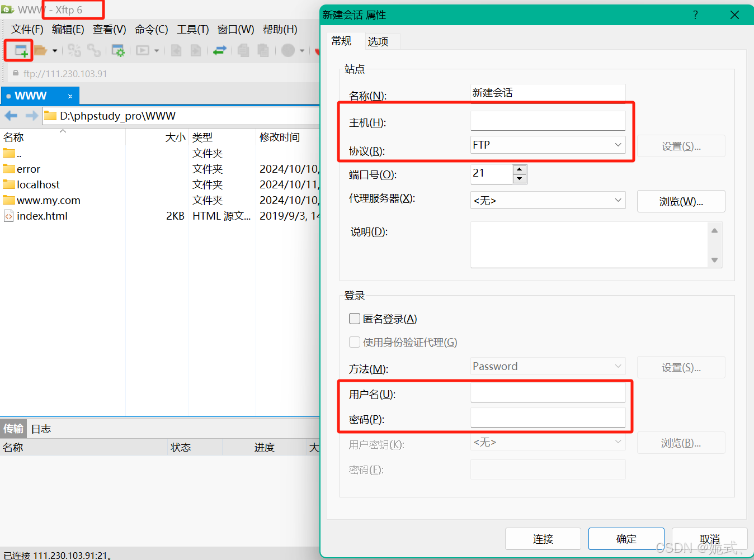
Task: Click the 浏览(W)... proxy button
Action: 681,201
